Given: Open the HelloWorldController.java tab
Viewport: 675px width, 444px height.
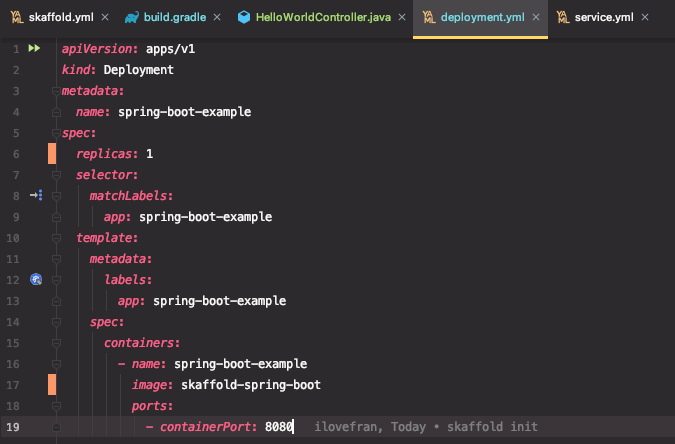Looking at the screenshot, I should (x=323, y=17).
